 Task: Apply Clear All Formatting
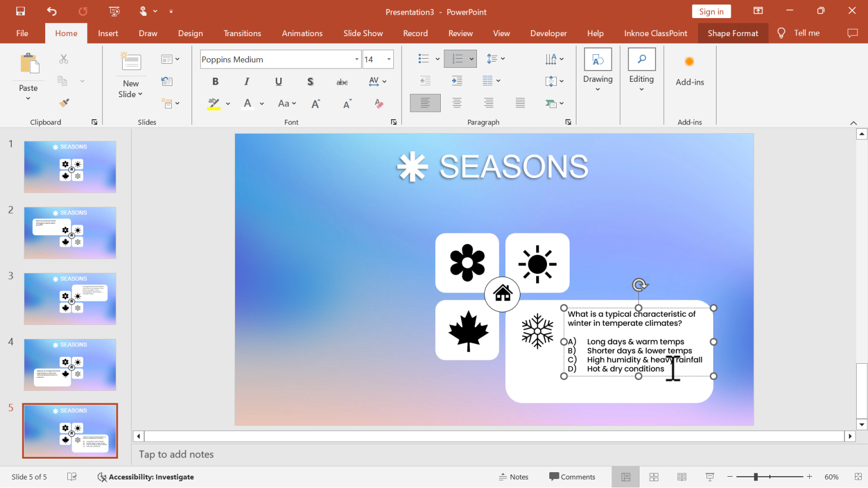379,104
